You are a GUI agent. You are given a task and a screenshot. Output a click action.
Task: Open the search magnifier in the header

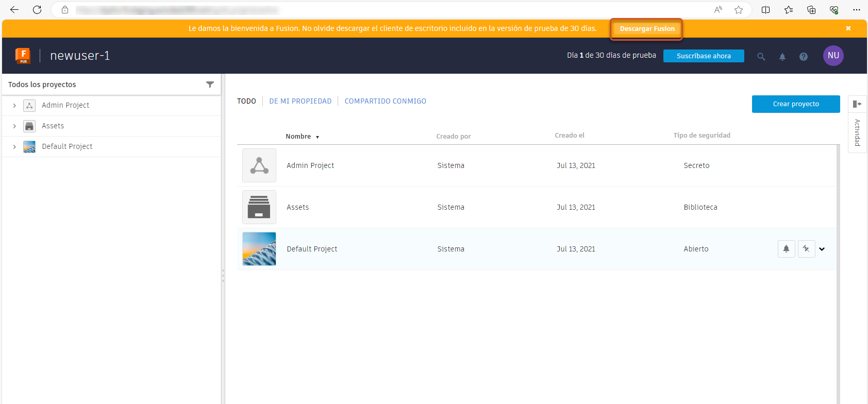(761, 57)
